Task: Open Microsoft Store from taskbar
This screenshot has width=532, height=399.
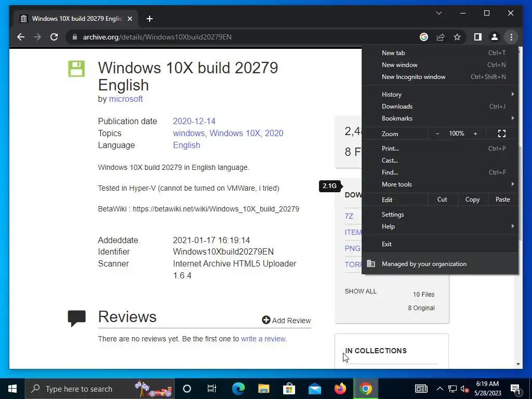Action: (x=289, y=389)
